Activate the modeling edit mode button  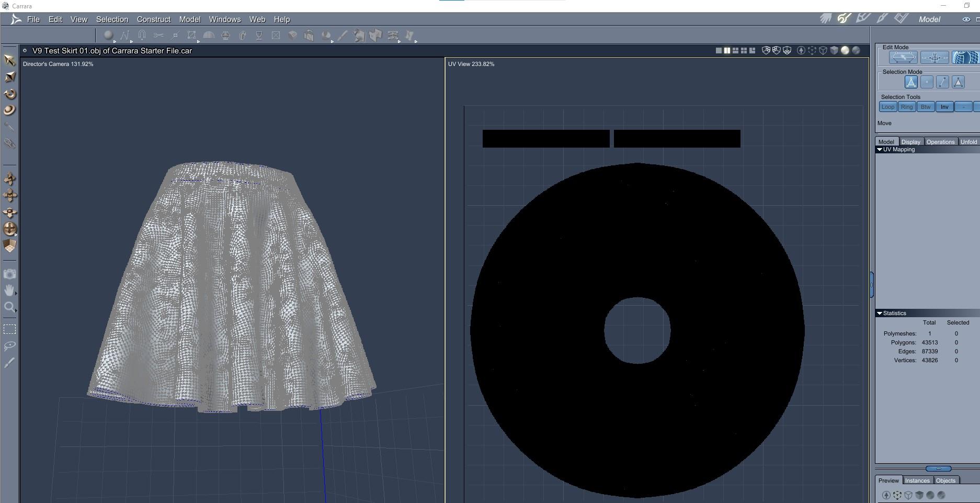pyautogui.click(x=903, y=57)
